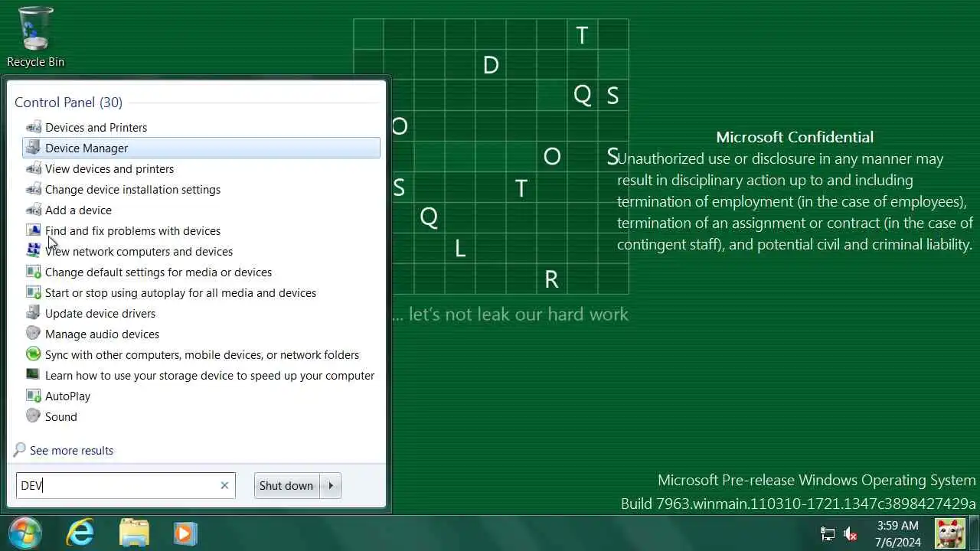Click icon for Change device installation settings
Image resolution: width=980 pixels, height=551 pixels.
pos(33,189)
